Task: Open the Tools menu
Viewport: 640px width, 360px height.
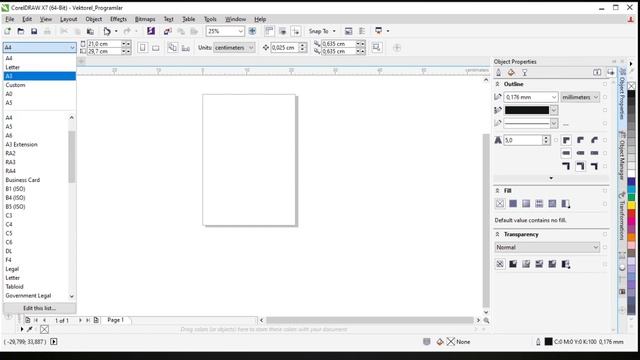Action: [x=210, y=19]
